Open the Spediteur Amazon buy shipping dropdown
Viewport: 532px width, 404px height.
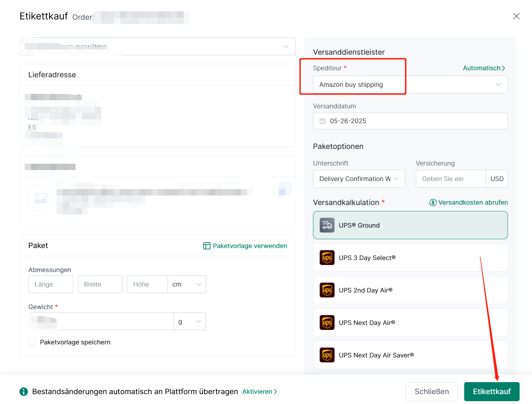coord(410,85)
